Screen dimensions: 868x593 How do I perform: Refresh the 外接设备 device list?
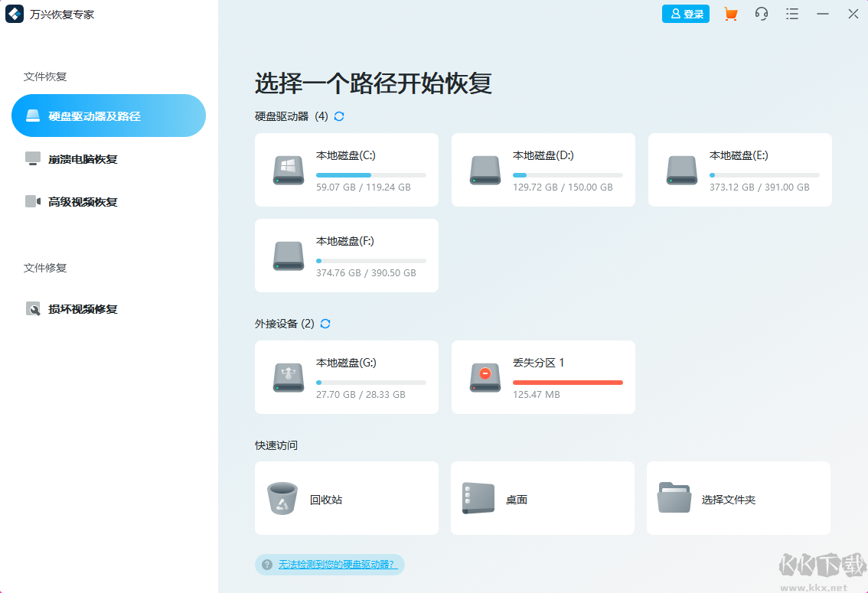point(325,324)
